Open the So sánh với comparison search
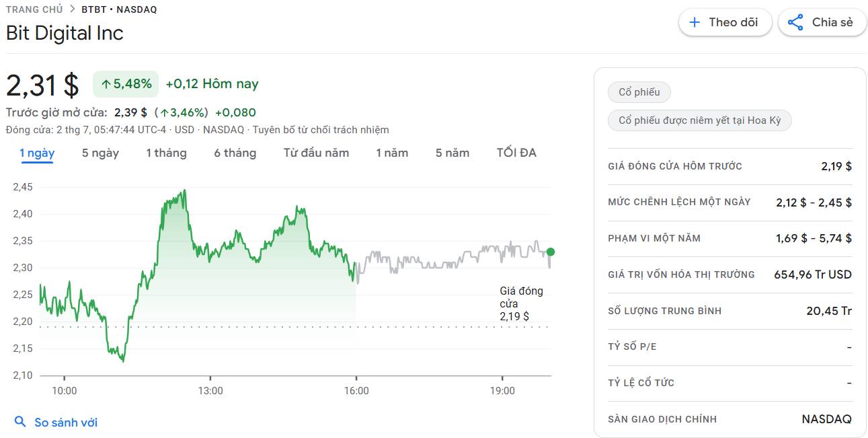Image resolution: width=868 pixels, height=438 pixels. (56, 423)
